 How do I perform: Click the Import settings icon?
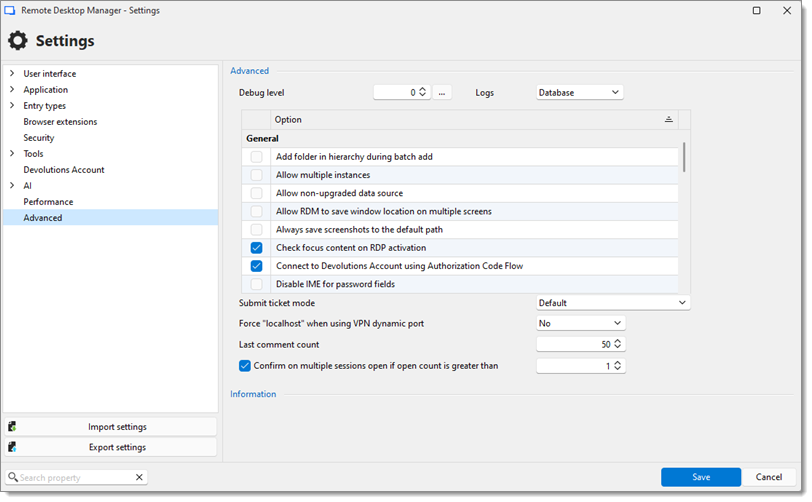(12, 427)
